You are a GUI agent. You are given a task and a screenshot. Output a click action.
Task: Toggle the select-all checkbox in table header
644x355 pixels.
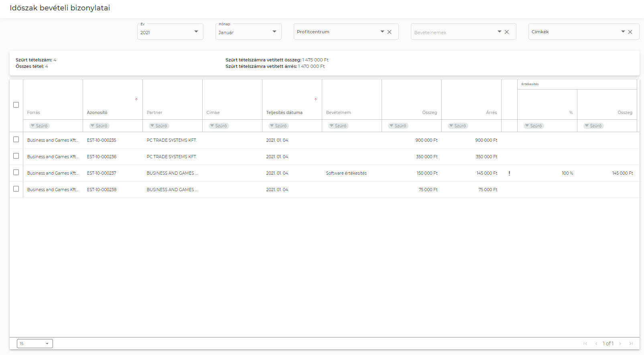click(x=16, y=105)
